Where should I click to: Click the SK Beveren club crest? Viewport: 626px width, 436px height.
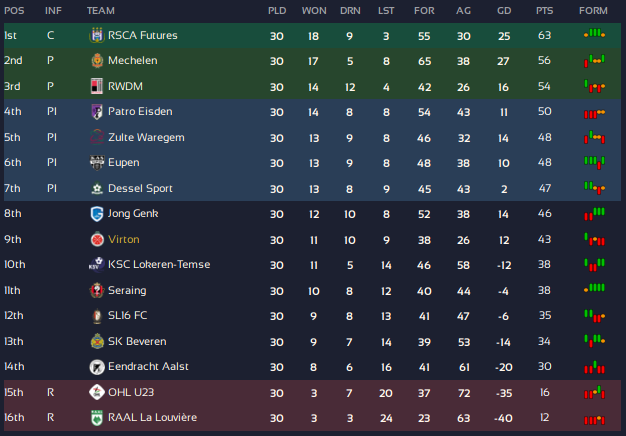(97, 341)
